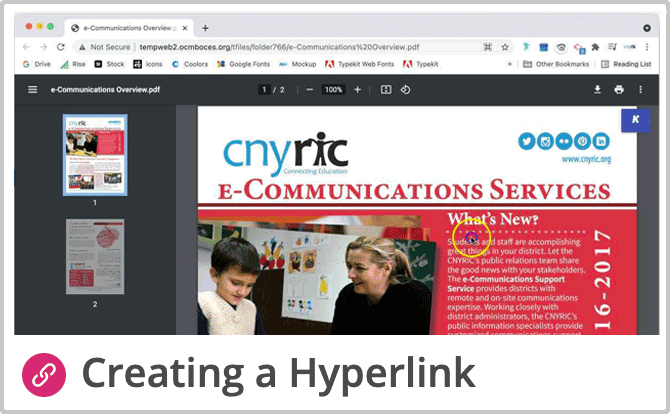670x414 pixels.
Task: Bookmark this page with the star icon
Action: [505, 47]
